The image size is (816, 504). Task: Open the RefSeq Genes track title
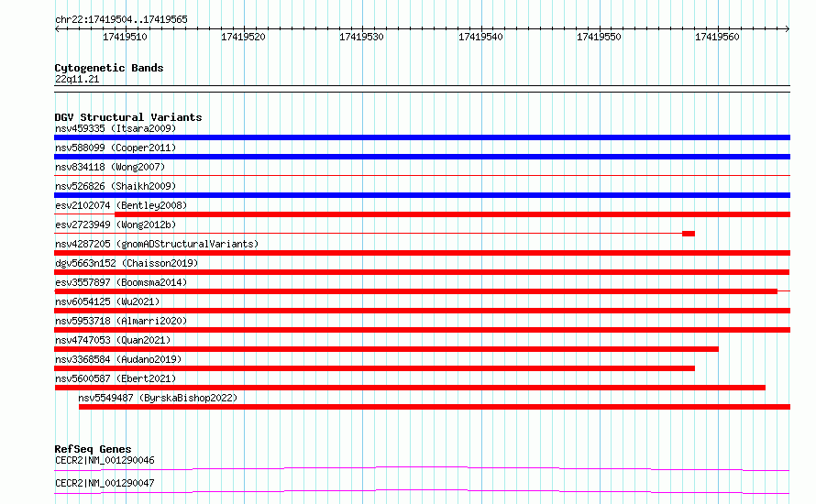[x=94, y=449]
